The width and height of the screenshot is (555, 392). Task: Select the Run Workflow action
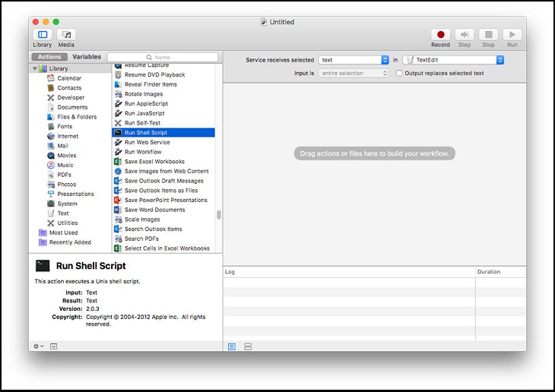163,152
